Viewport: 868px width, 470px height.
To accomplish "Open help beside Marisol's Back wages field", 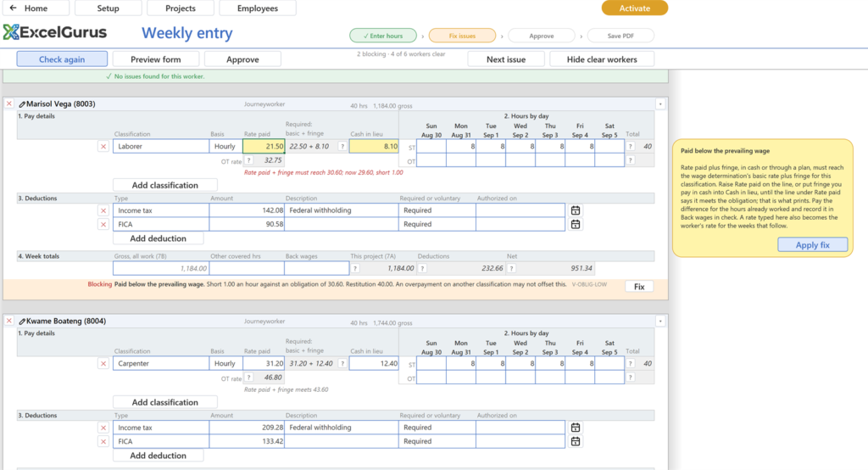I will pyautogui.click(x=355, y=268).
